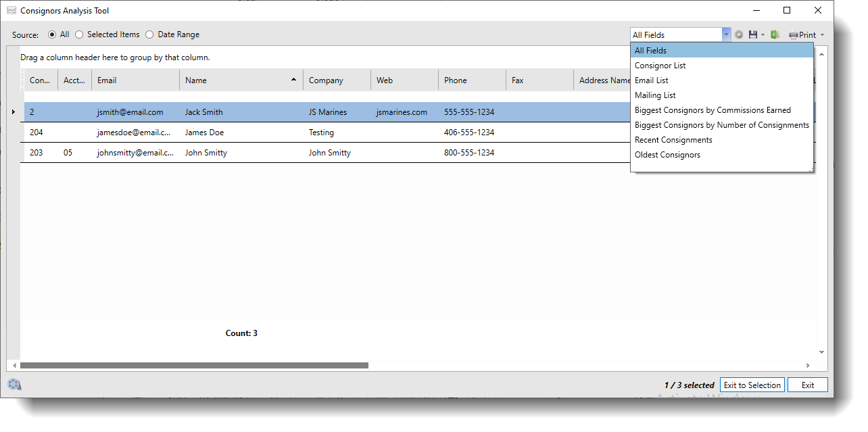Click the Testing company cell
The image size is (868, 432).
[337, 133]
